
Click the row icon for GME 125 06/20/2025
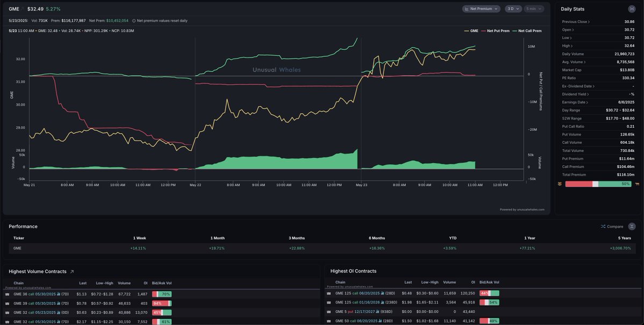pos(329,293)
